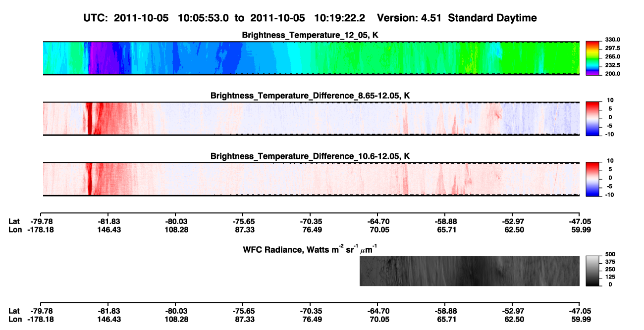Click the 330.0 colorbar label
This screenshot has height=330, width=644.
tap(613, 40)
